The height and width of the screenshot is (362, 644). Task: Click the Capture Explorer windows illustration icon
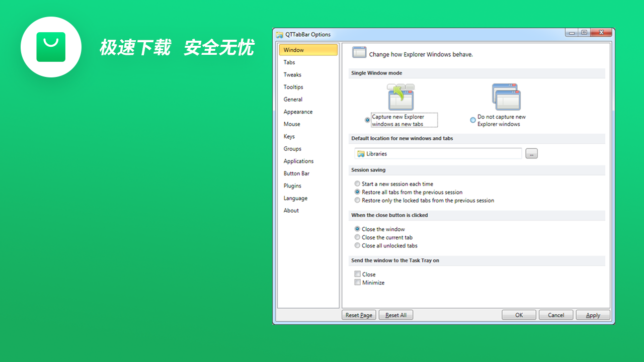click(x=400, y=96)
